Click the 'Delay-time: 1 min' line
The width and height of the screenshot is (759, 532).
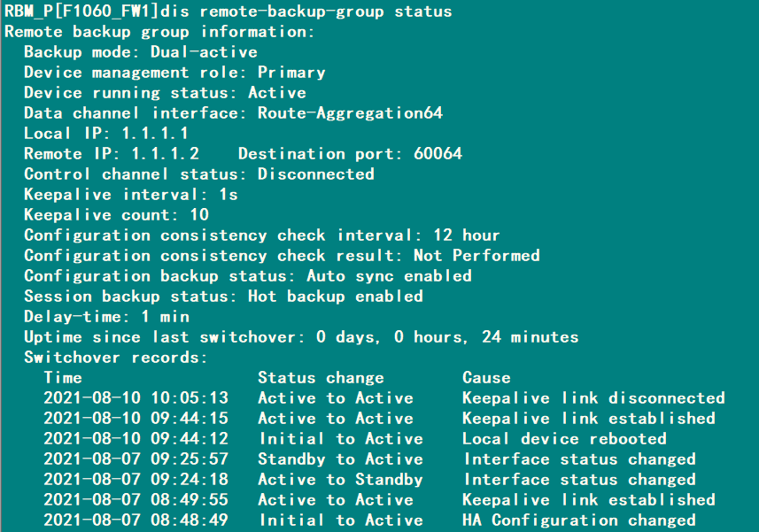click(106, 317)
